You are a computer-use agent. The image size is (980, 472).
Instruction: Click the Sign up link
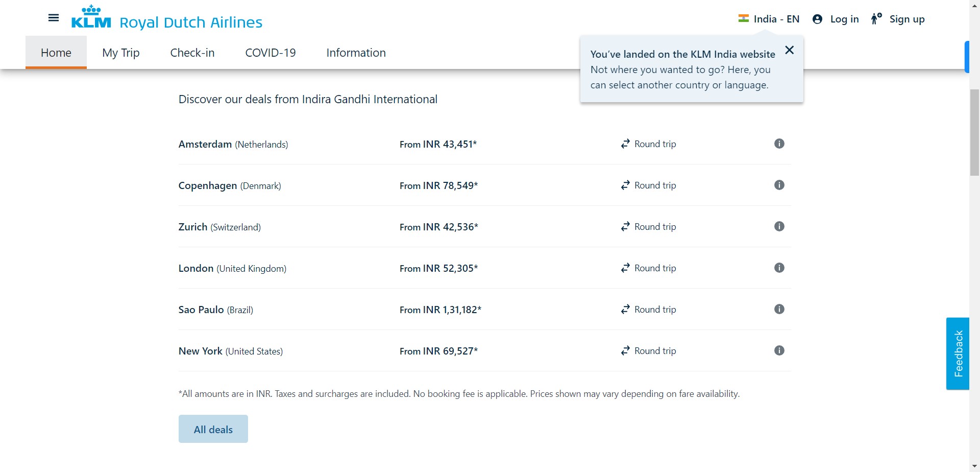pos(898,19)
